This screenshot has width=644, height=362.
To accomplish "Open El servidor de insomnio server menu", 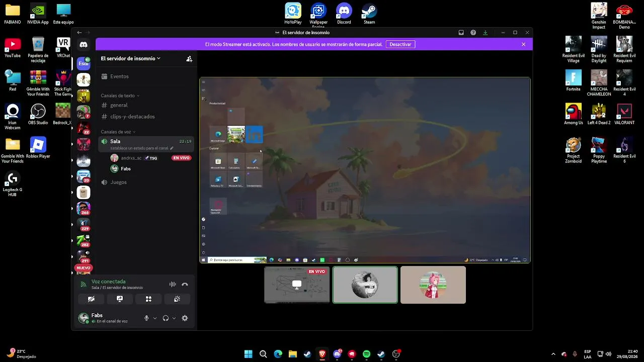I will 130,58.
